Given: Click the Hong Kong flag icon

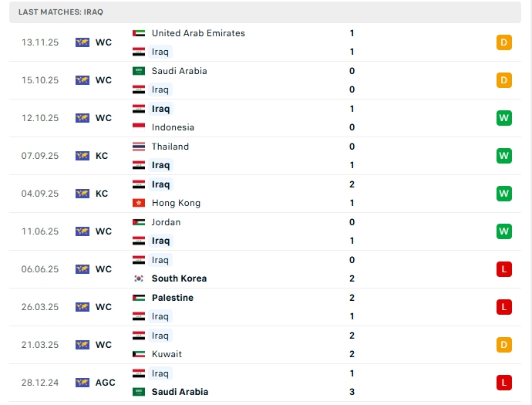Looking at the screenshot, I should 139,203.
